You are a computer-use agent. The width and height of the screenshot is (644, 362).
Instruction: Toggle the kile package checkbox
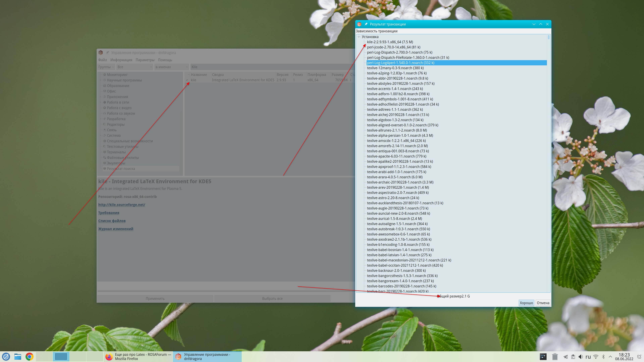click(187, 80)
